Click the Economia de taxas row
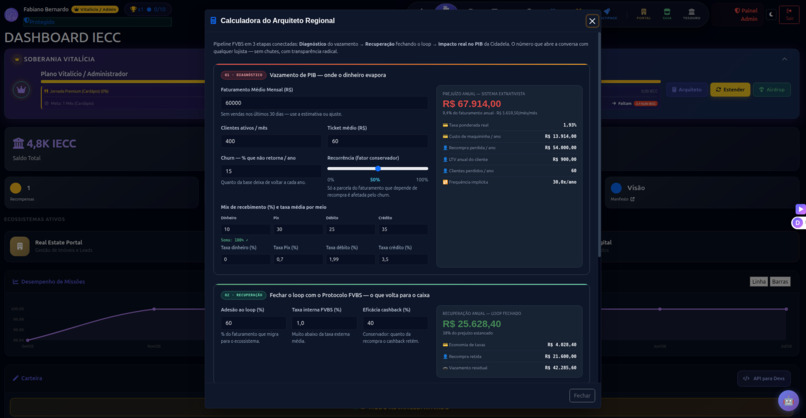The width and height of the screenshot is (806, 418). click(x=509, y=345)
